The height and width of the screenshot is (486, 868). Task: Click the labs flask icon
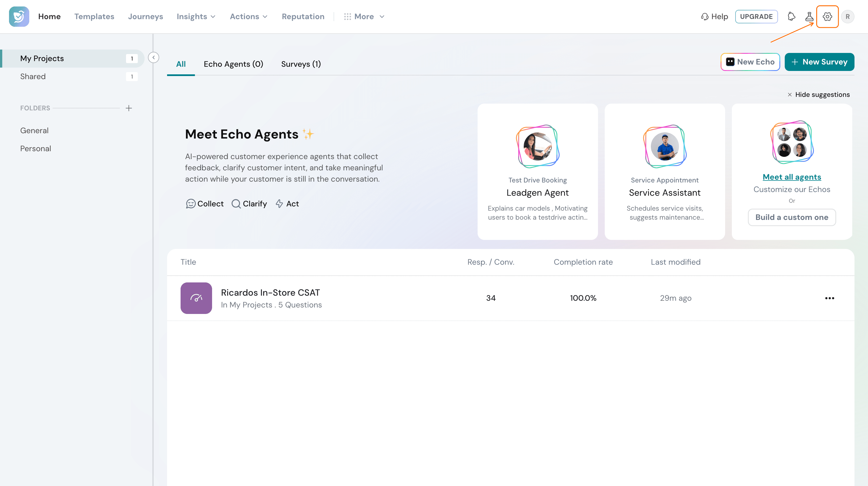click(809, 17)
